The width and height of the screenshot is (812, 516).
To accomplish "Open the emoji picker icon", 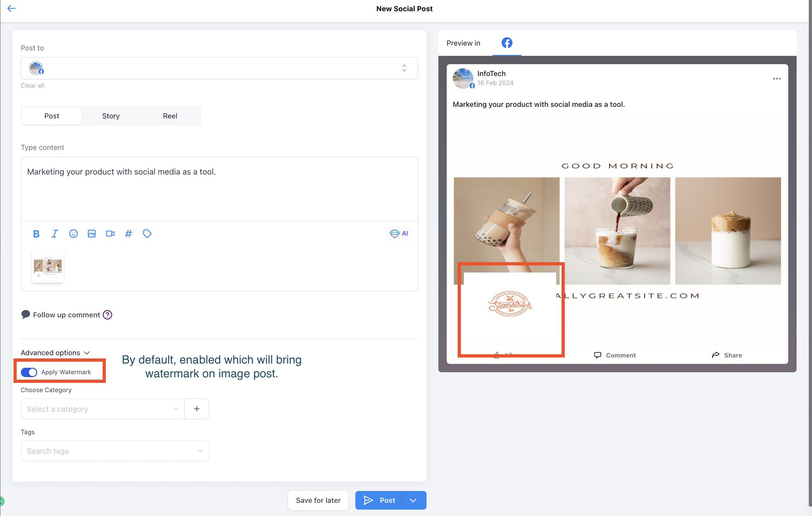I will click(73, 234).
